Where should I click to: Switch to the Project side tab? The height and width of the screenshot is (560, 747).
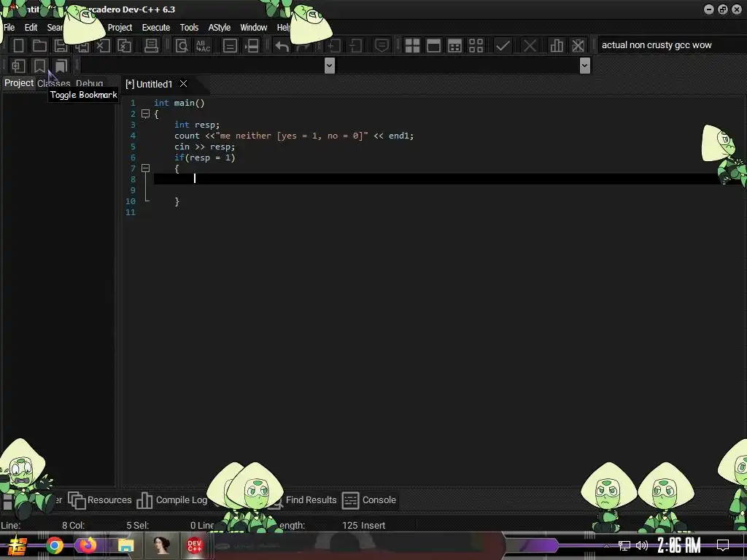pos(18,83)
